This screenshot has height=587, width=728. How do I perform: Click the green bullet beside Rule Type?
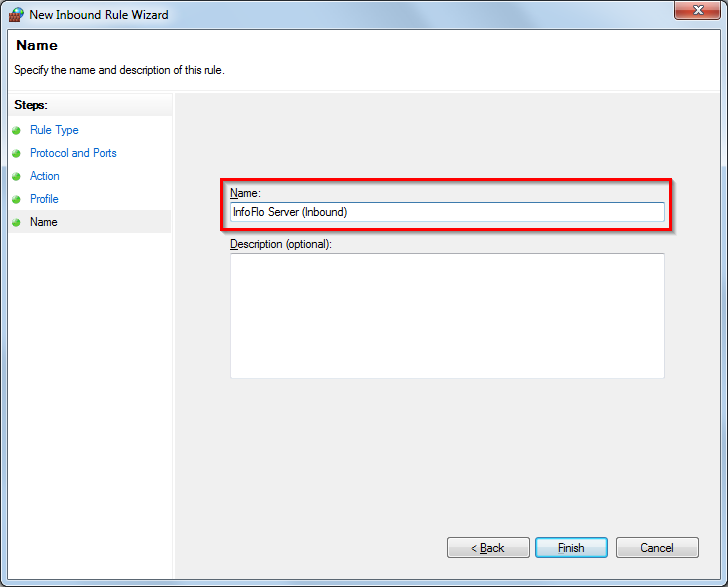16,131
